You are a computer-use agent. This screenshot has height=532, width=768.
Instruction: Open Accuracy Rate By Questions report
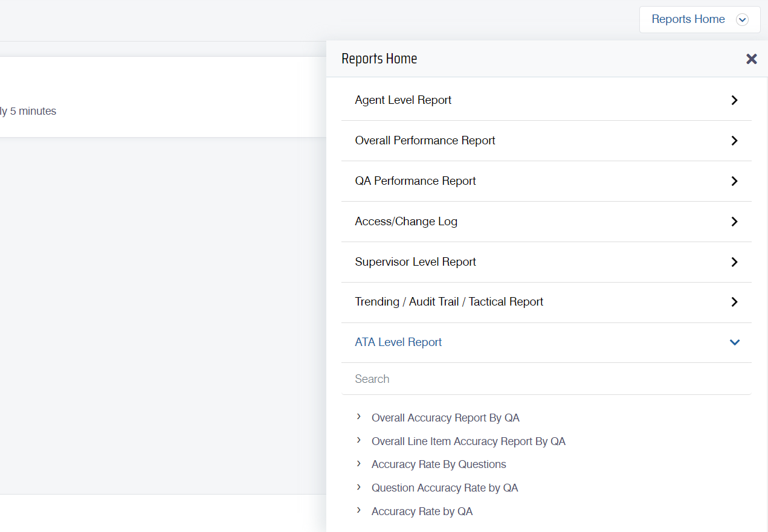(x=439, y=464)
